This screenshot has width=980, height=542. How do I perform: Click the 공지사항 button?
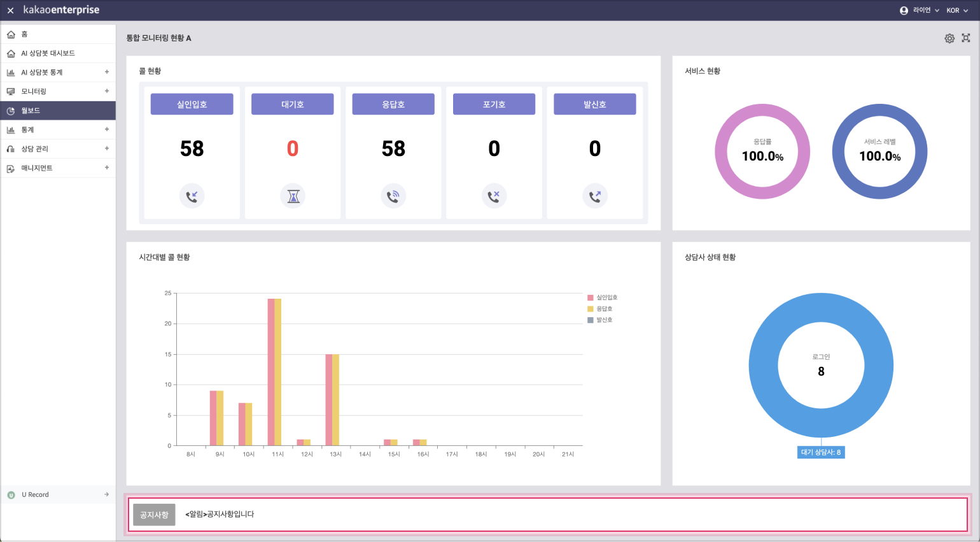pos(154,515)
